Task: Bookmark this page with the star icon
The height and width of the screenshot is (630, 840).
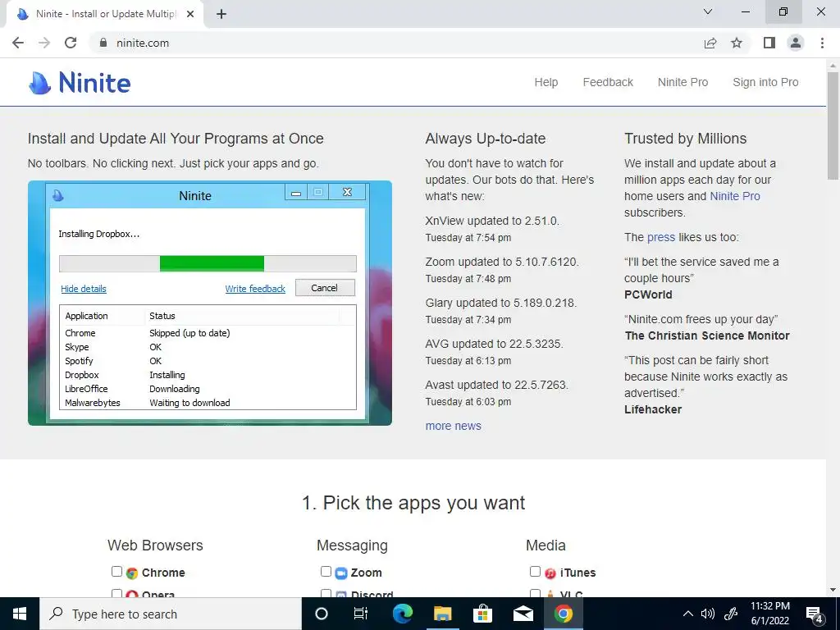Action: tap(737, 43)
